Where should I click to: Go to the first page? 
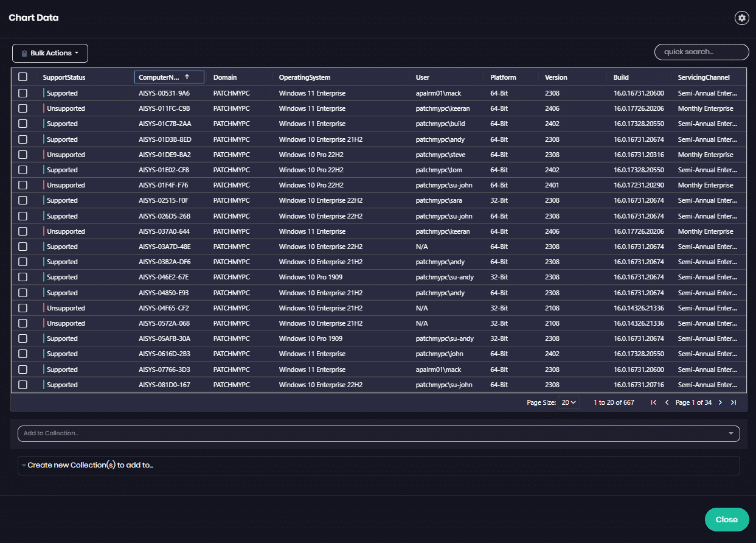[654, 402]
